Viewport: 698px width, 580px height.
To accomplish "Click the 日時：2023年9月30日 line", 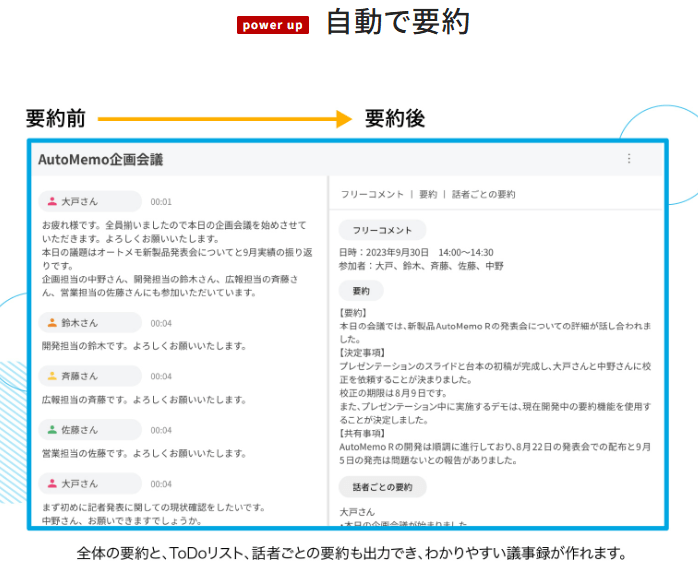I will pos(416,252).
